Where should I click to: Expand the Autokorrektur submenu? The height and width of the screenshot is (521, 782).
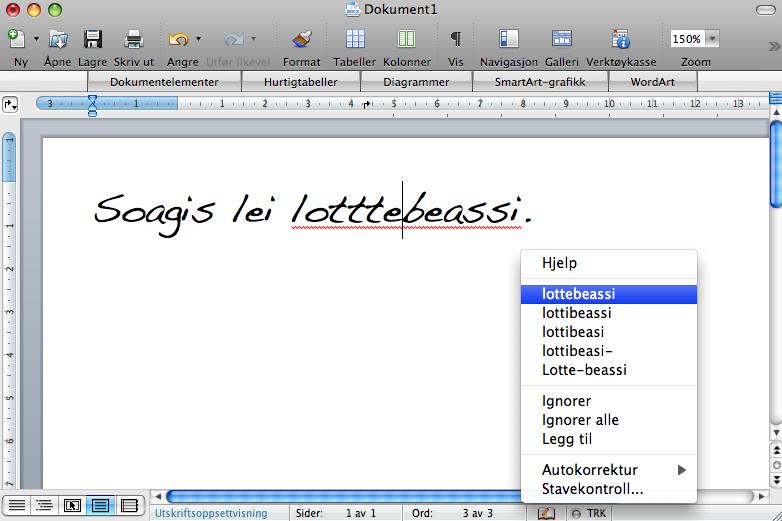[x=608, y=470]
